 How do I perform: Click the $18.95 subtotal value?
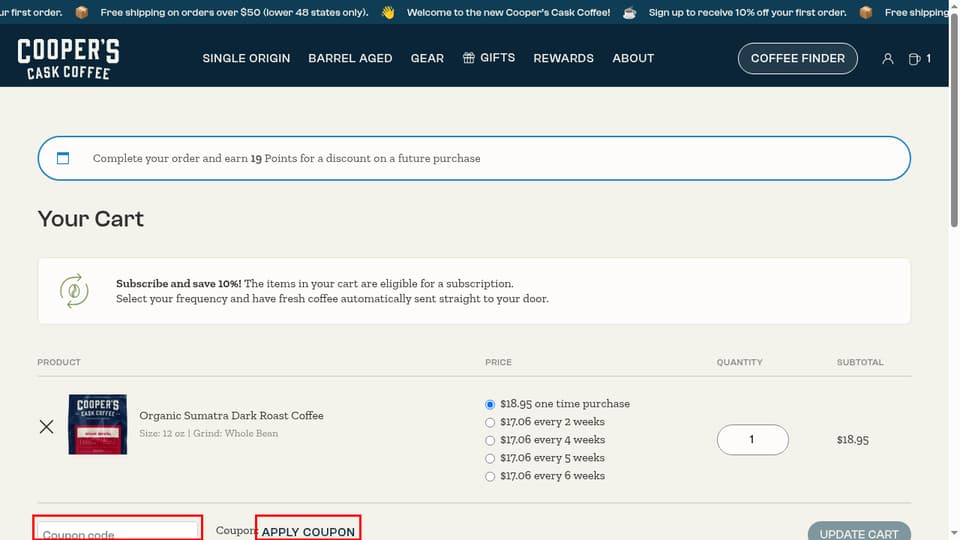tap(852, 440)
